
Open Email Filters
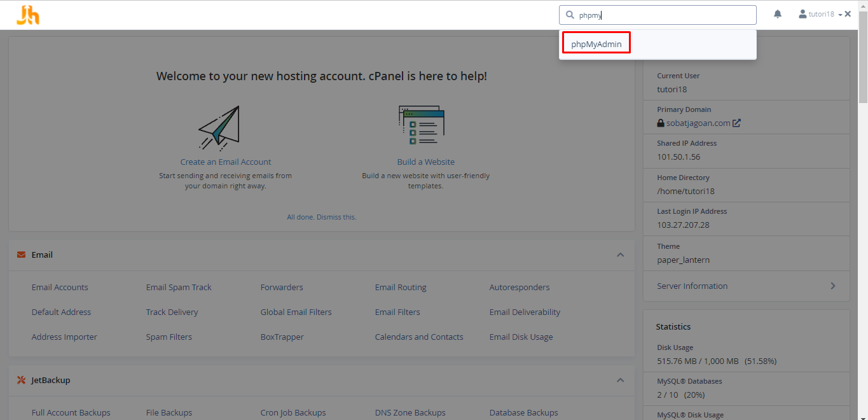click(397, 312)
